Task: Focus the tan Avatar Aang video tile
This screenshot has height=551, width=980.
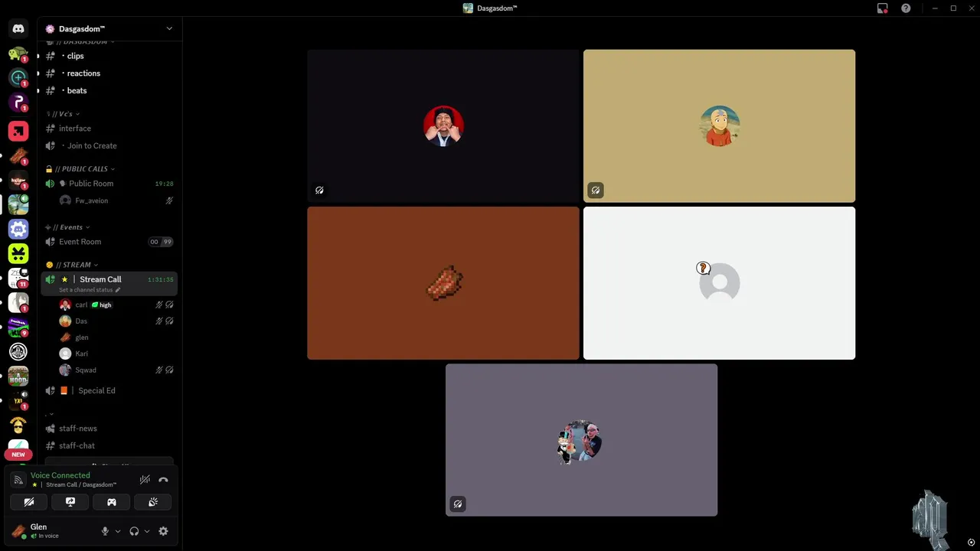Action: [719, 126]
